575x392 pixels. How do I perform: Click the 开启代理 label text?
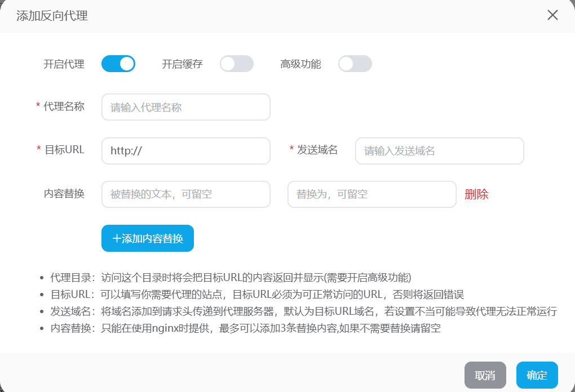pyautogui.click(x=64, y=64)
